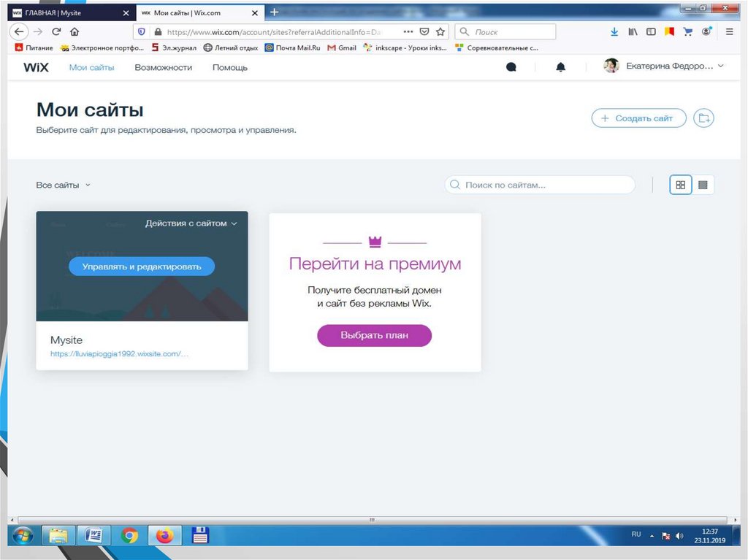
Task: Open the Firefox downloads arrow
Action: (x=614, y=32)
